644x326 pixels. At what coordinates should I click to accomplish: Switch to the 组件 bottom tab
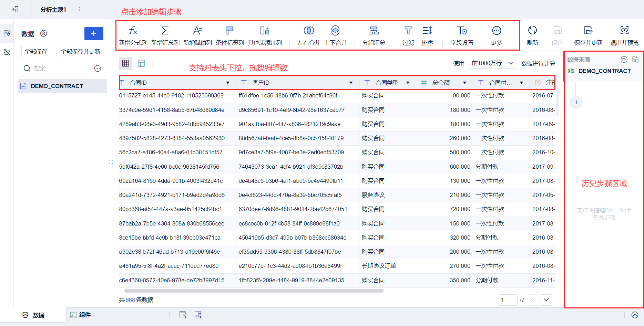coord(81,315)
